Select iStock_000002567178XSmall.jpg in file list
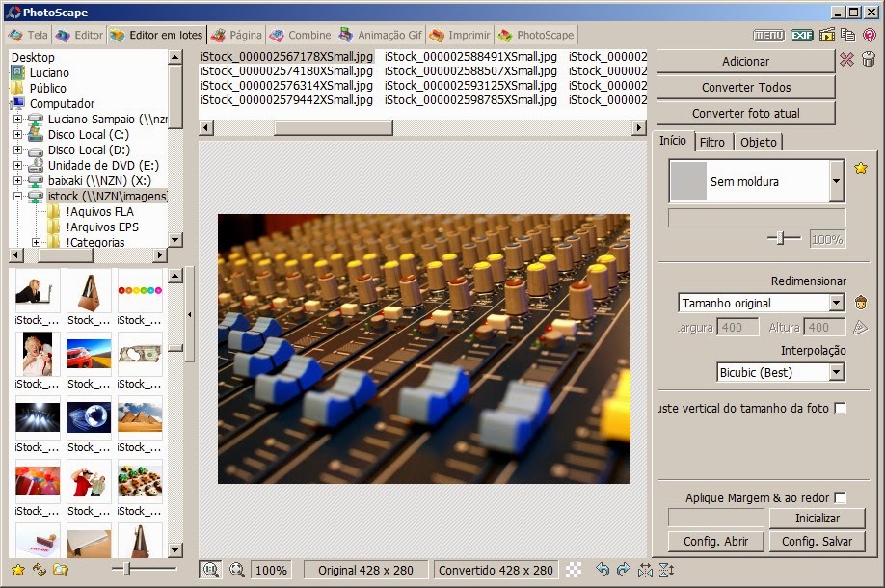The width and height of the screenshot is (885, 588). (286, 57)
